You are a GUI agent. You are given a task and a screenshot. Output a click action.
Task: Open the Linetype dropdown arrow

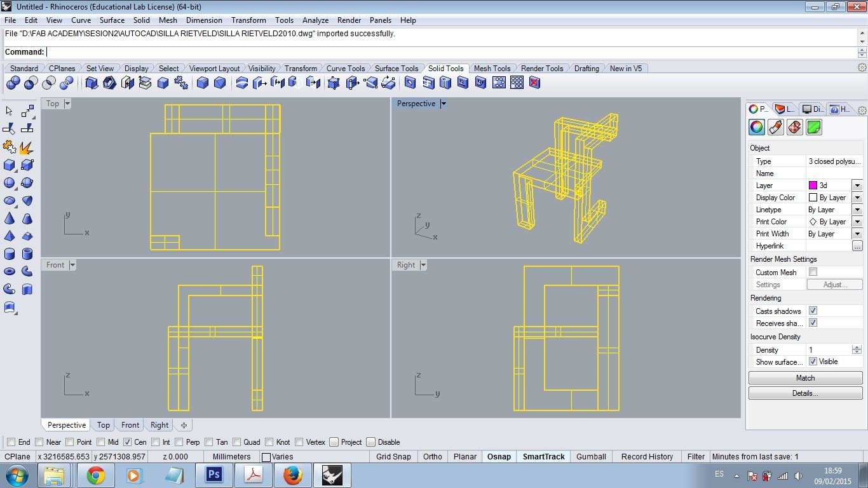(x=857, y=210)
